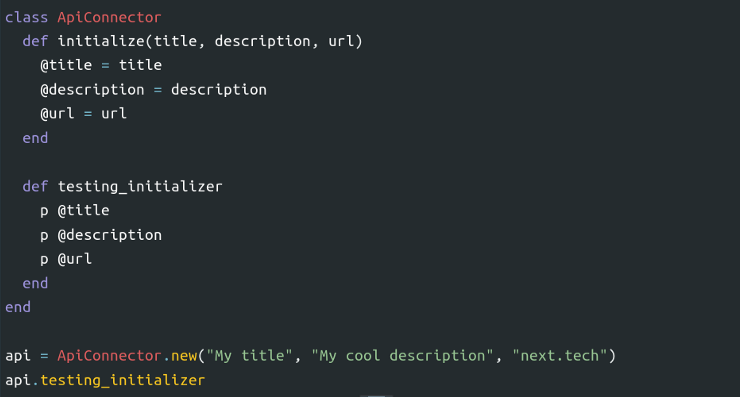This screenshot has height=397, width=740.
Task: Click the .new method call
Action: click(x=180, y=356)
